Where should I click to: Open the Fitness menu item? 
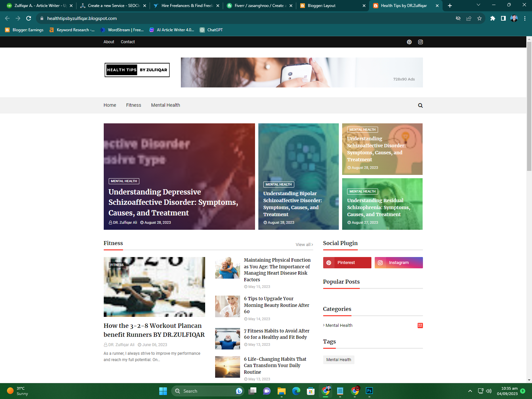pos(133,105)
